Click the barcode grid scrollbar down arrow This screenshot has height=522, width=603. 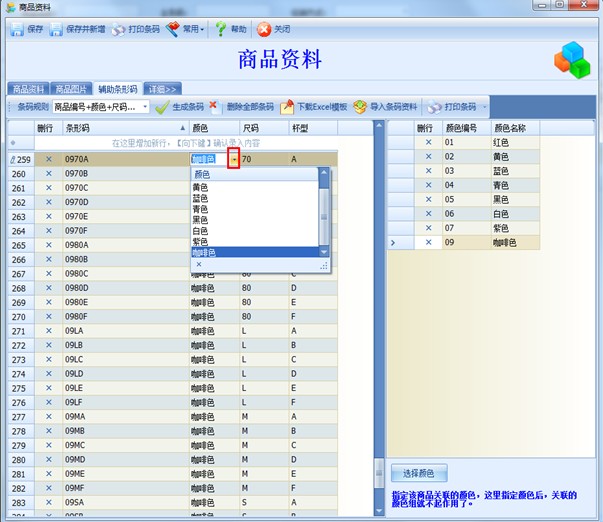pos(379,511)
